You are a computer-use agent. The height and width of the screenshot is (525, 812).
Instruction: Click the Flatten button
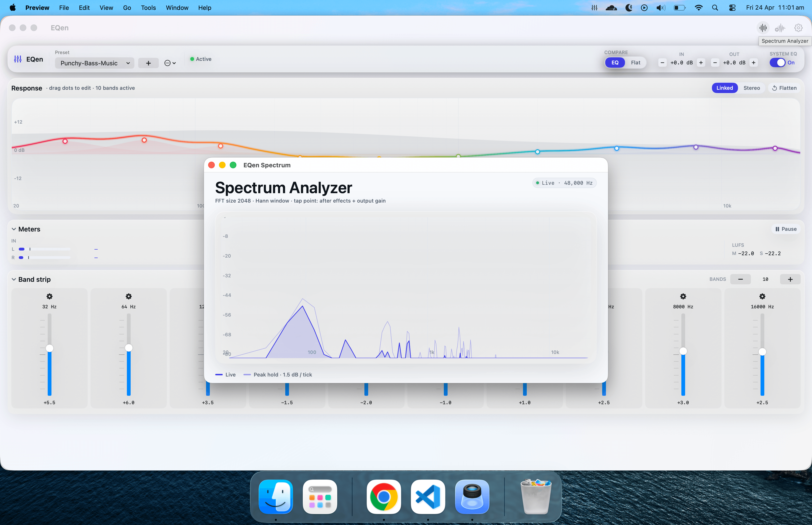(784, 88)
